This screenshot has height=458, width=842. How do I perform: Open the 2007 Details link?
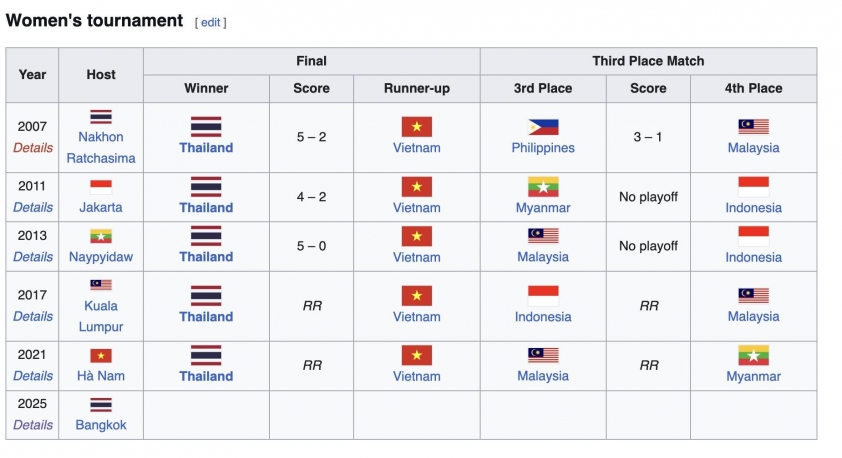33,148
